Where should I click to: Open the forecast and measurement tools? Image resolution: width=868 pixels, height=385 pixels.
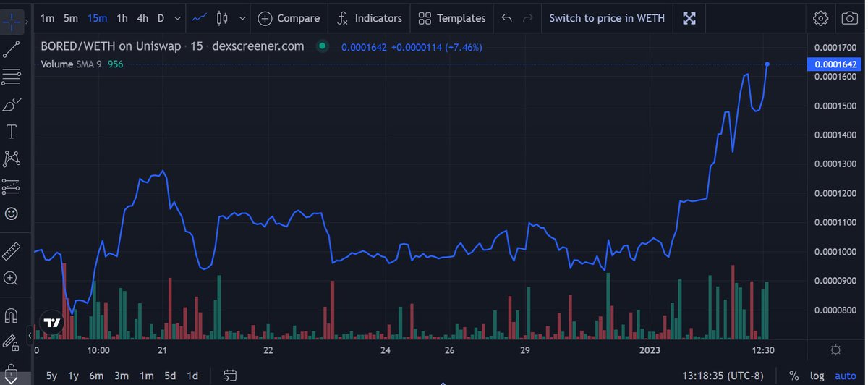pos(11,187)
